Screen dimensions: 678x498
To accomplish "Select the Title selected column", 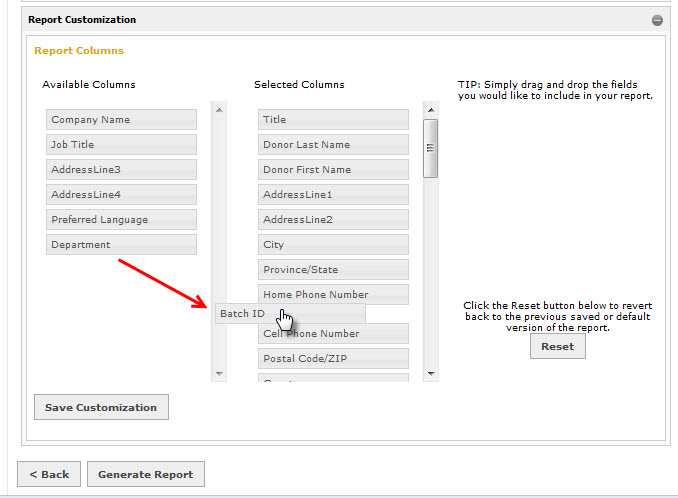I will (x=333, y=120).
